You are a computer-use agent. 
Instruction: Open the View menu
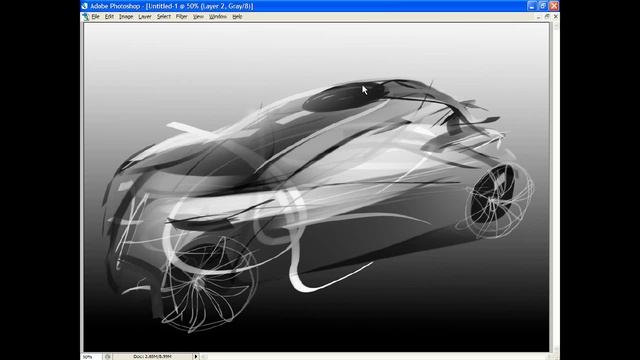[x=198, y=17]
